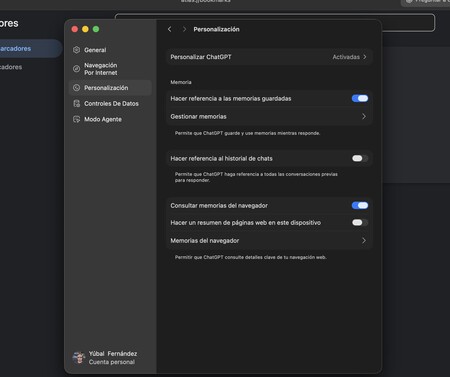The width and height of the screenshot is (450, 377).
Task: Turn off Consultar memorias del navegador
Action: (360, 205)
